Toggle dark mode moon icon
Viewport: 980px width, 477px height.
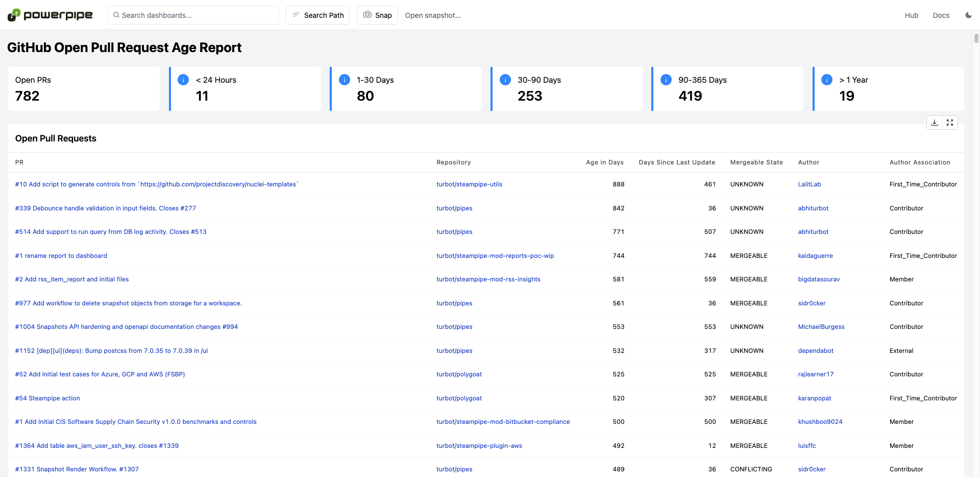pos(968,15)
